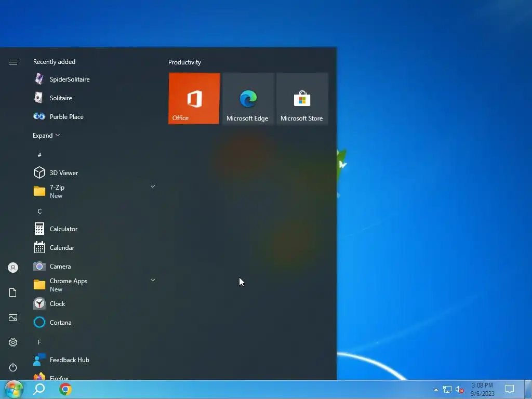Jump to the F letter group
Screen dimensions: 532x399
pyautogui.click(x=39, y=342)
